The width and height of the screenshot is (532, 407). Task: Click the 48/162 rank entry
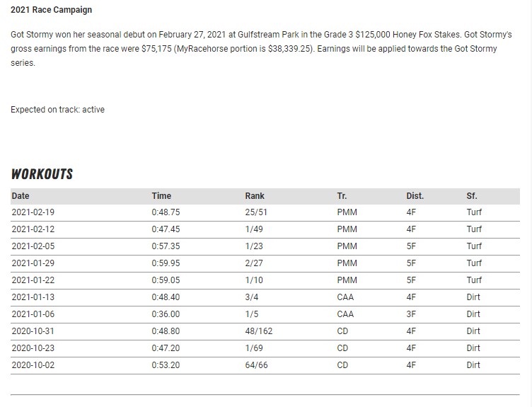pos(258,331)
